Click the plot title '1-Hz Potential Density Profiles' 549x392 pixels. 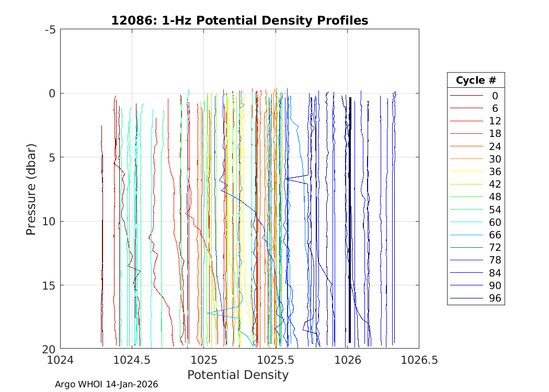pos(239,20)
